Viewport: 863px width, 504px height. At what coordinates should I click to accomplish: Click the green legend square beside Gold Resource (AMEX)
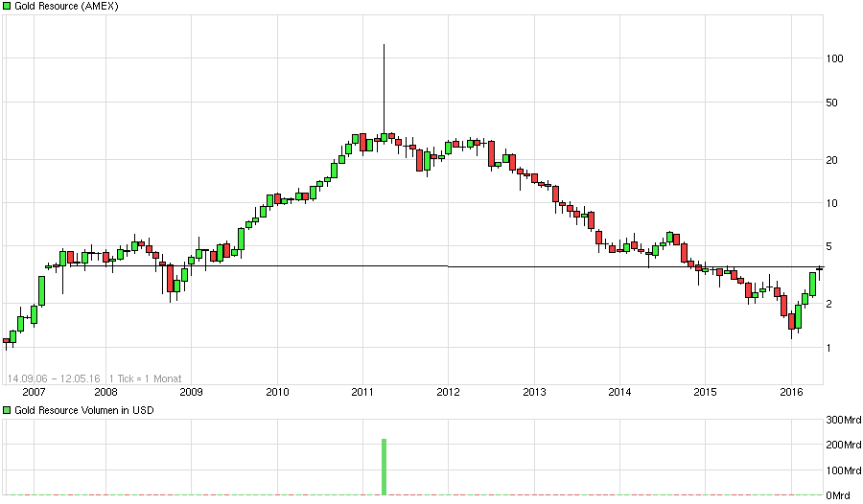coord(8,8)
